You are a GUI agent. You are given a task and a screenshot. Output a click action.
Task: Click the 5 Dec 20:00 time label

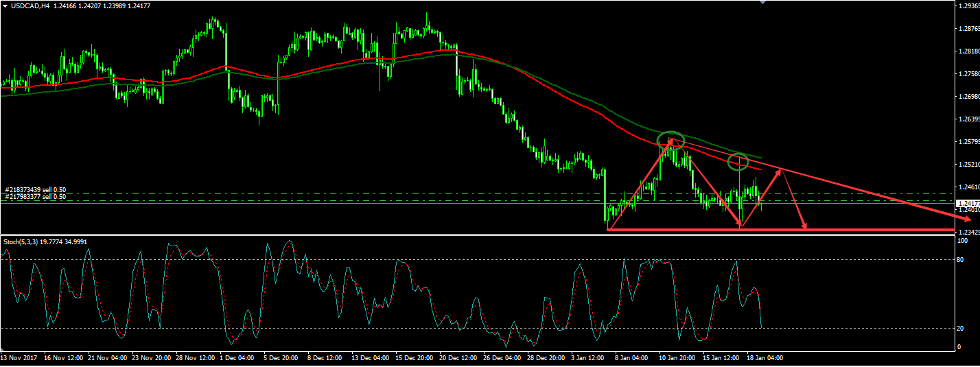click(x=282, y=358)
